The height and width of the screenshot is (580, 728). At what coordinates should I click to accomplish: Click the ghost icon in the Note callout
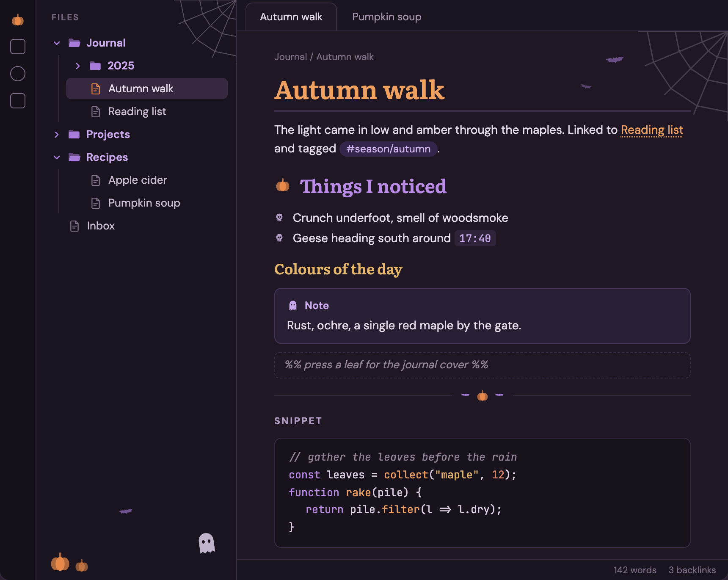click(x=293, y=305)
